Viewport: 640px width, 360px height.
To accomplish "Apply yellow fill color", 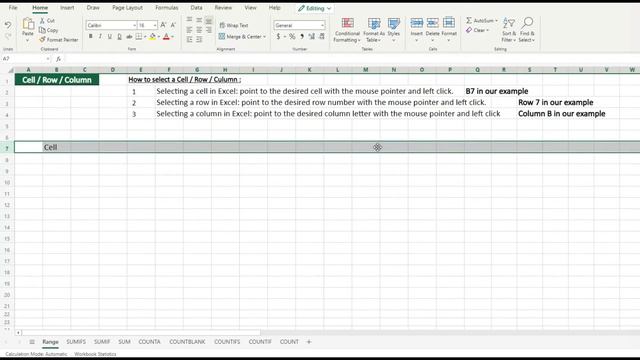I will [x=152, y=37].
